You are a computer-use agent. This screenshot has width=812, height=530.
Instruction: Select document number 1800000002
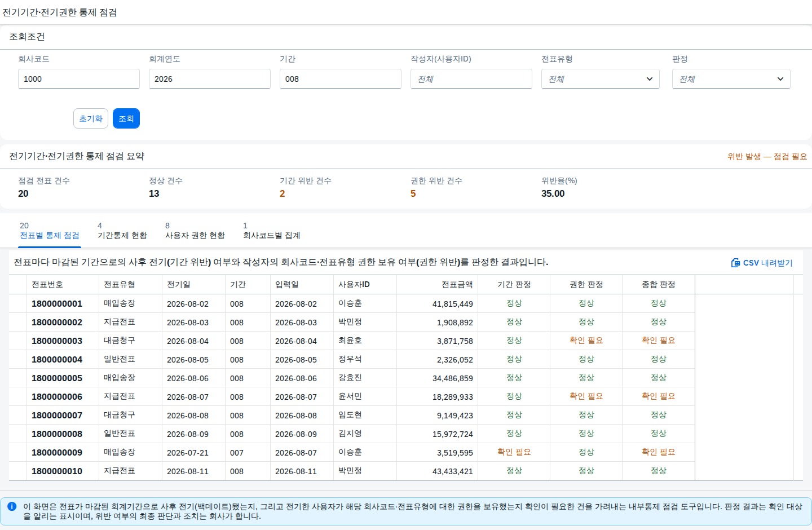point(57,323)
